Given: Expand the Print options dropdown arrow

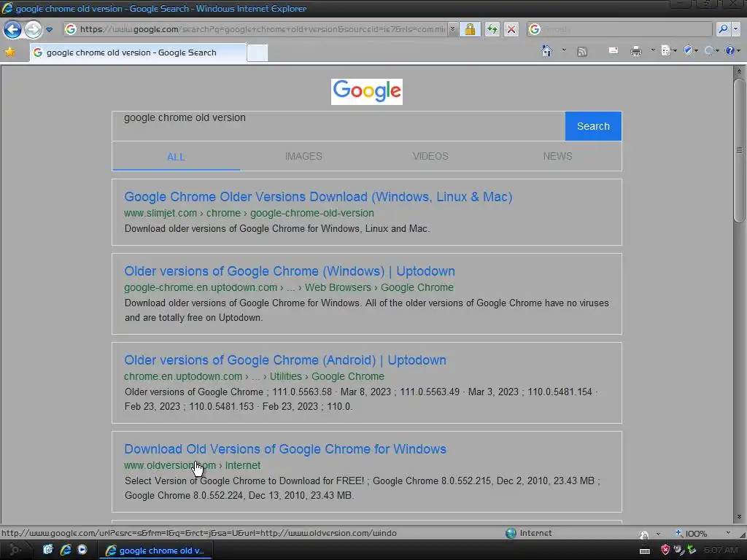Looking at the screenshot, I should click(x=653, y=50).
